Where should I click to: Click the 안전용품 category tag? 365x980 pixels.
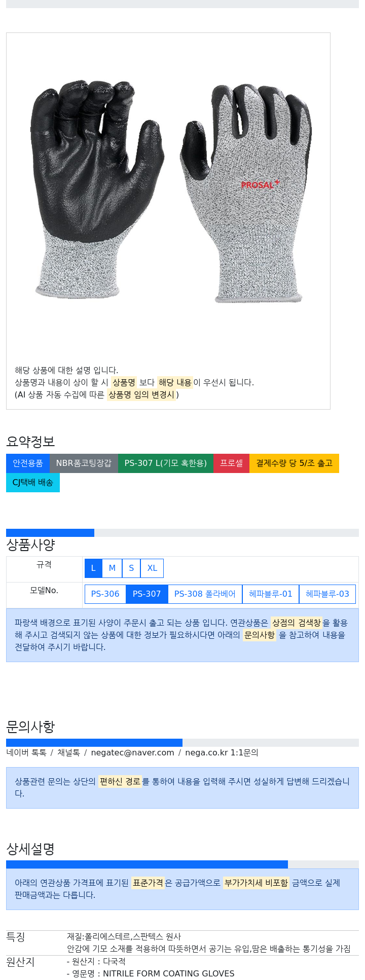[28, 463]
